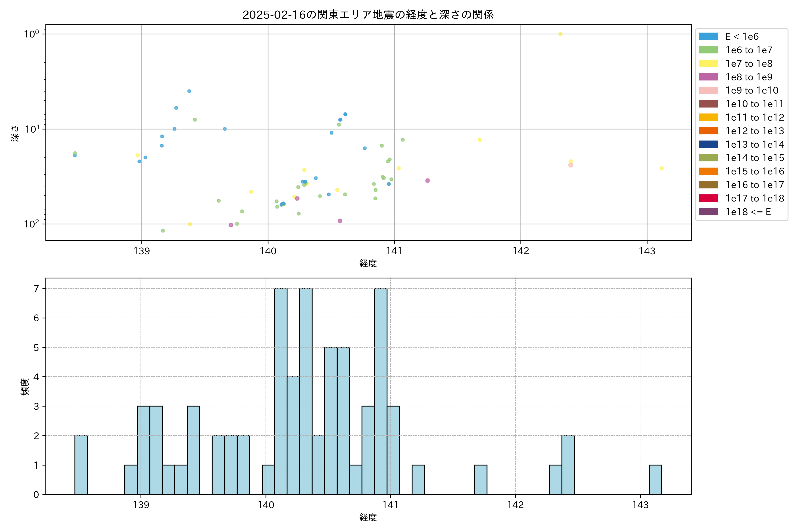Click the pink scatter point near longitude 142.4
Viewport: 798px width, 532px height.
tap(571, 165)
